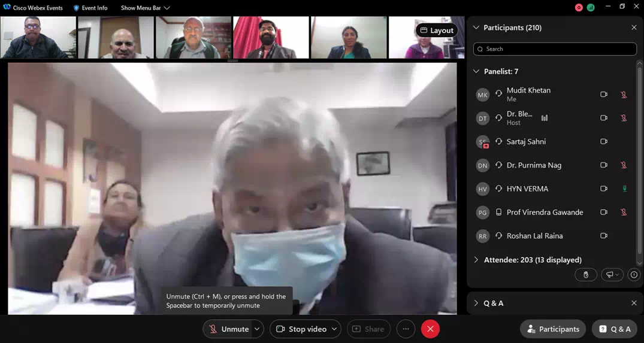Close the Participants panel with X
This screenshot has height=343, width=644.
pos(634,28)
